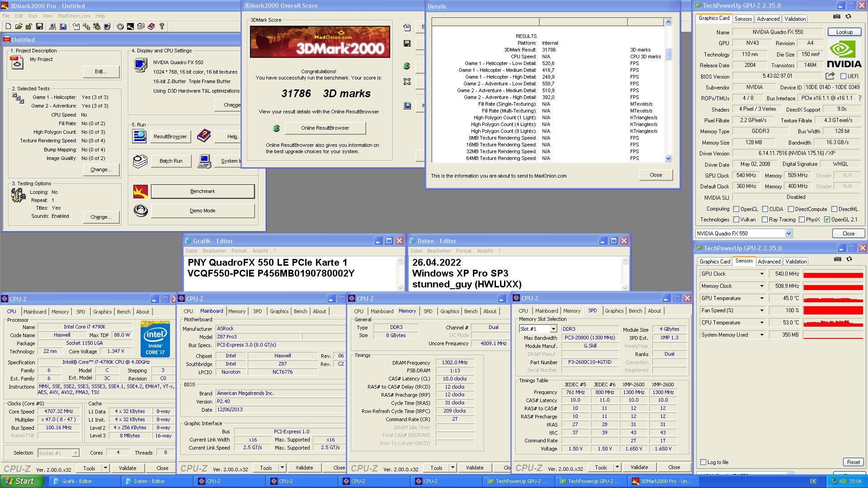
Task: Click globe icon next to Online ResultBrowser
Action: point(276,128)
